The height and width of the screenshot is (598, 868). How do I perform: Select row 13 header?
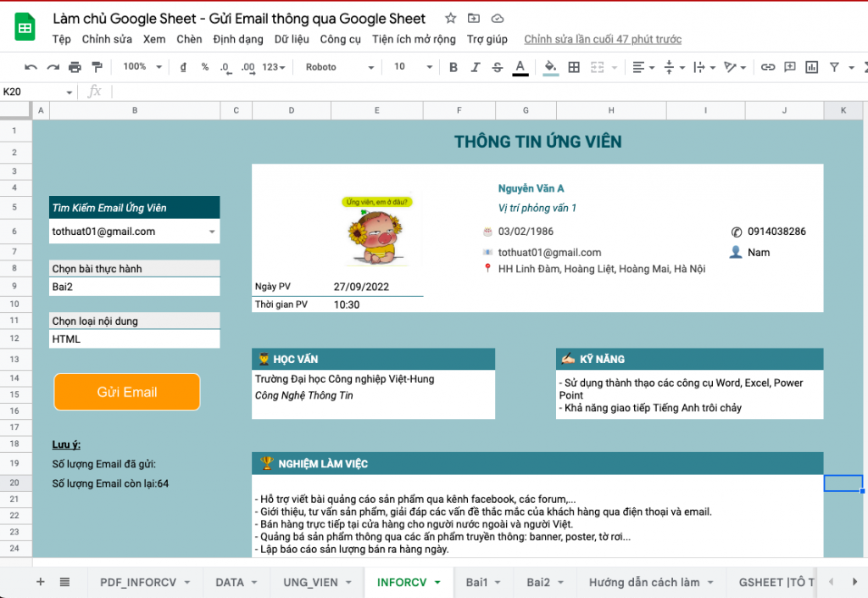[x=15, y=360]
